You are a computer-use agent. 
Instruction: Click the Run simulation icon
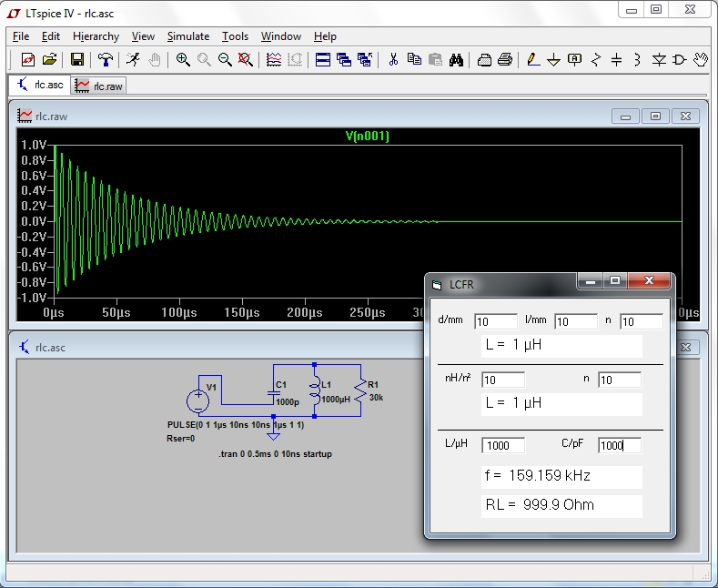[134, 60]
